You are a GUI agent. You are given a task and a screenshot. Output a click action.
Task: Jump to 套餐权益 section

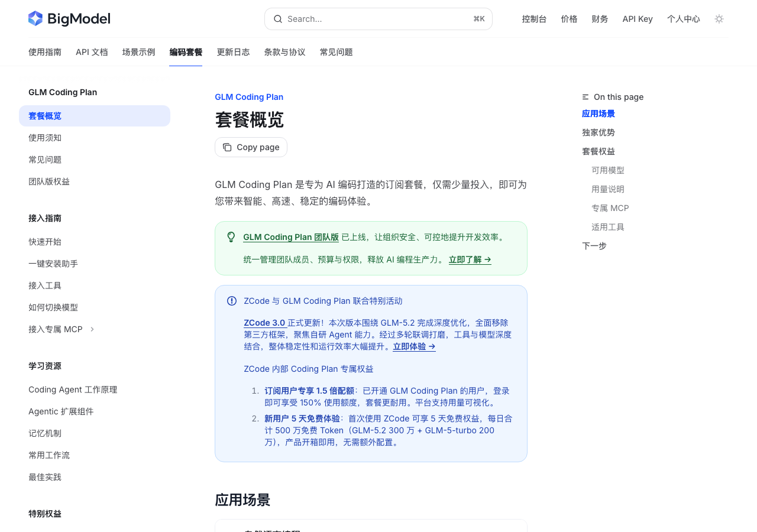pos(599,151)
